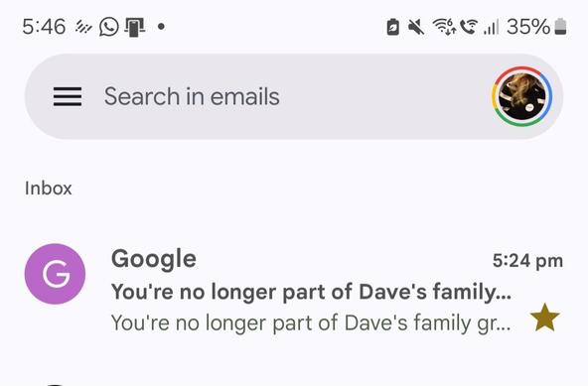588x386 pixels.
Task: Tap the striped notification icon beside clock
Action: coord(83,27)
